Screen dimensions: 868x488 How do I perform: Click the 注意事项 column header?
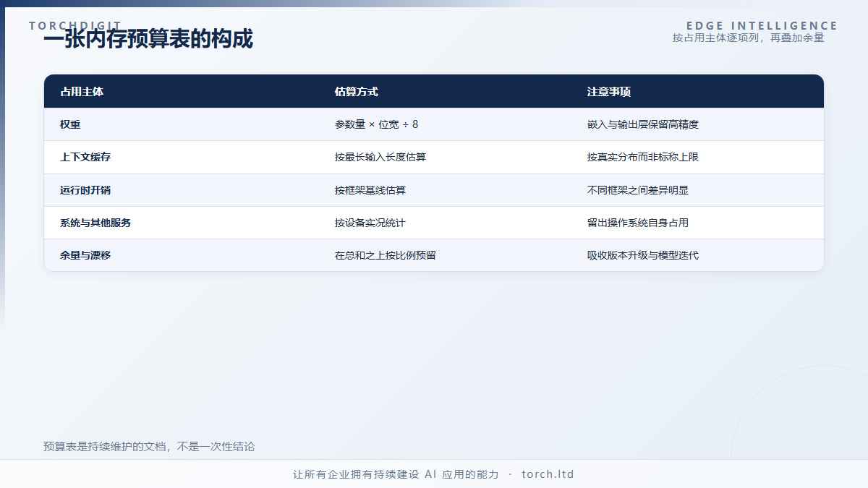(x=609, y=92)
